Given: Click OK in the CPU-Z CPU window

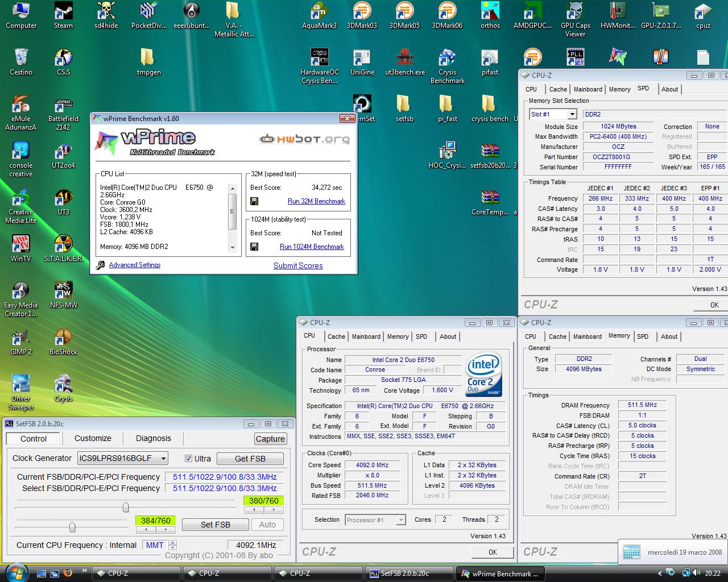Looking at the screenshot, I should point(493,552).
